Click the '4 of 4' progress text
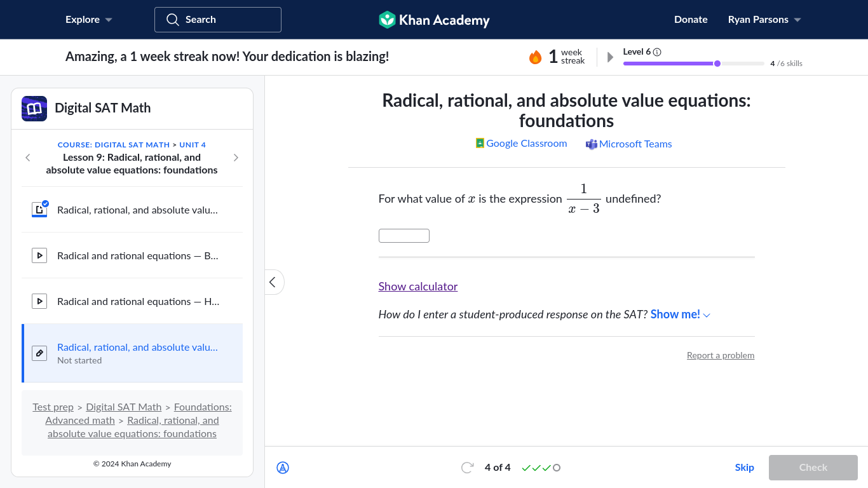868x488 pixels. pyautogui.click(x=498, y=468)
